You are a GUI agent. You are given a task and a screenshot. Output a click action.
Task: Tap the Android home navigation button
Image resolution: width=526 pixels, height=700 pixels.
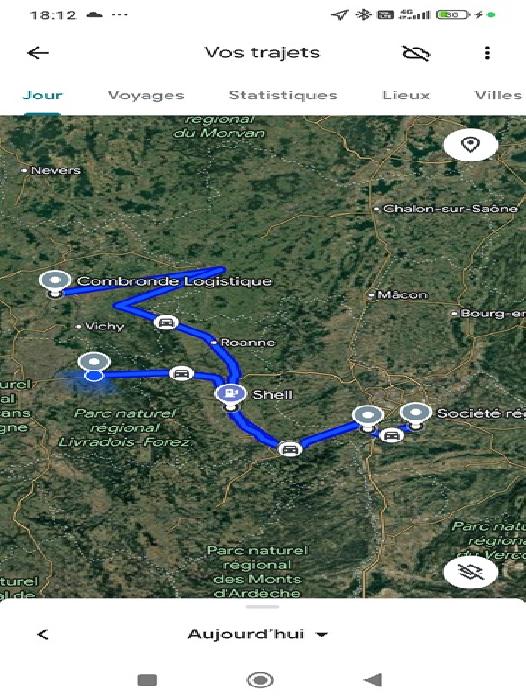pyautogui.click(x=260, y=680)
